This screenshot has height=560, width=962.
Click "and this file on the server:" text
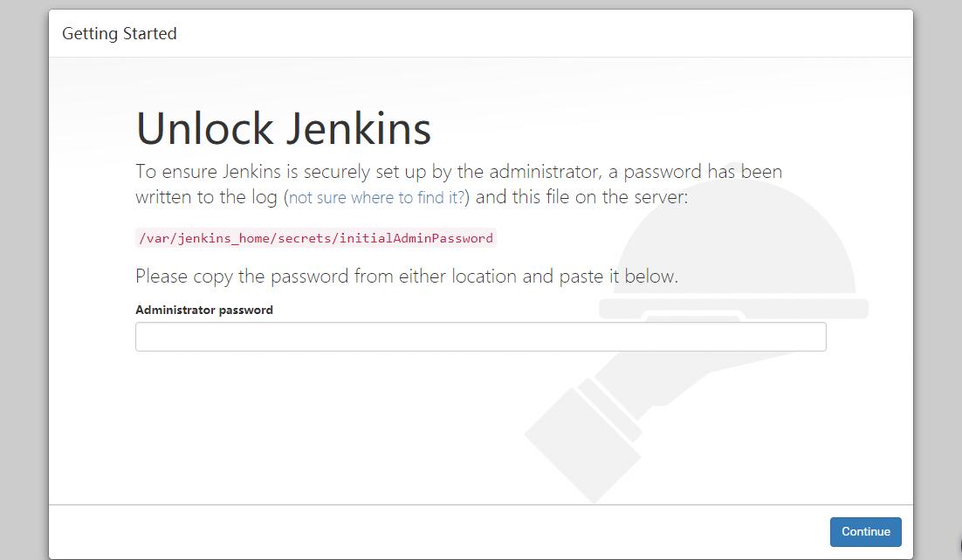[x=581, y=197]
